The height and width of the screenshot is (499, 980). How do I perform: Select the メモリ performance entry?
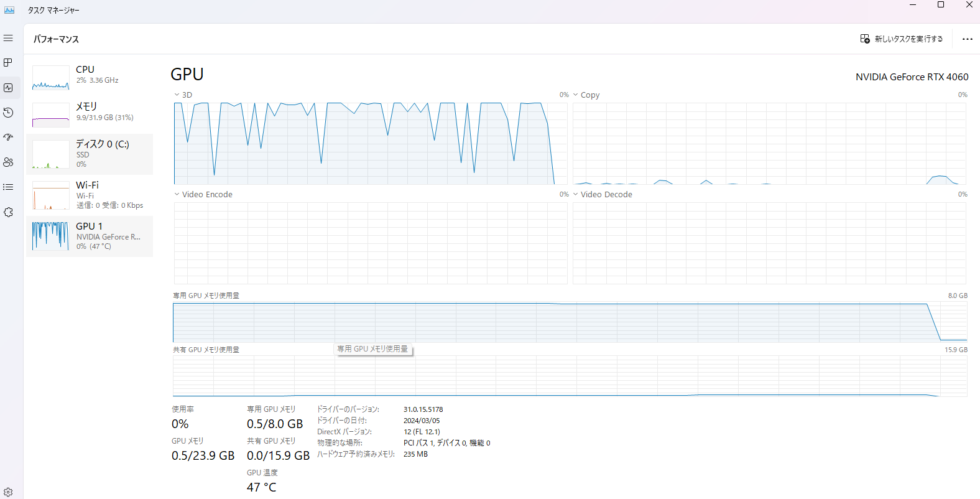point(90,115)
